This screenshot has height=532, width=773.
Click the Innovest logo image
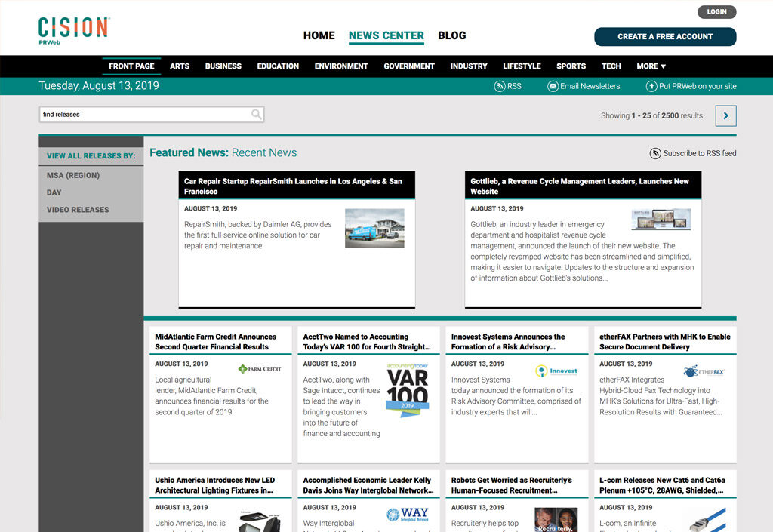point(556,371)
